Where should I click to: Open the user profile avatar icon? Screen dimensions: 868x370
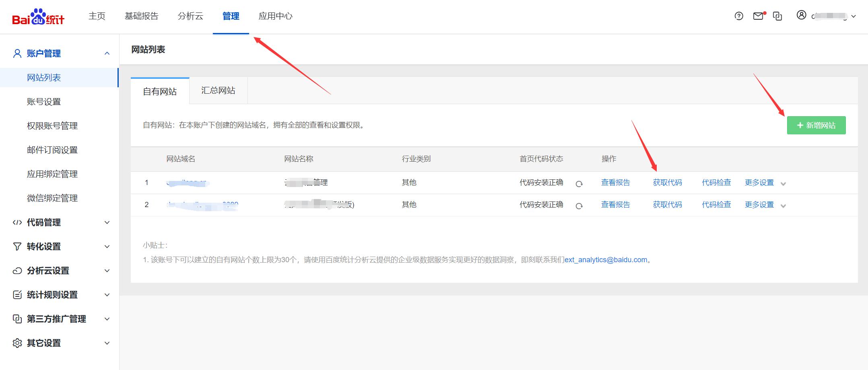click(x=801, y=16)
